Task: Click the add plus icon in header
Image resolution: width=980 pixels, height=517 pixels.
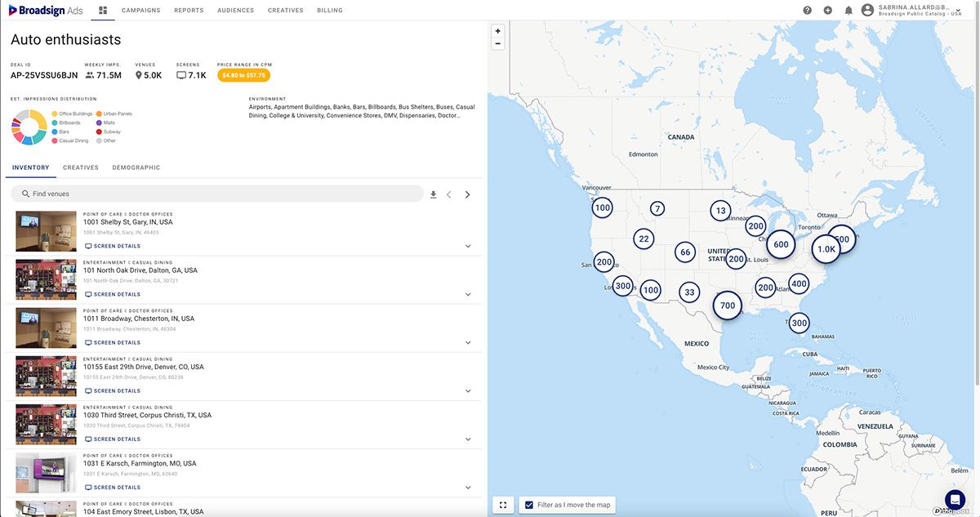Action: click(x=828, y=11)
